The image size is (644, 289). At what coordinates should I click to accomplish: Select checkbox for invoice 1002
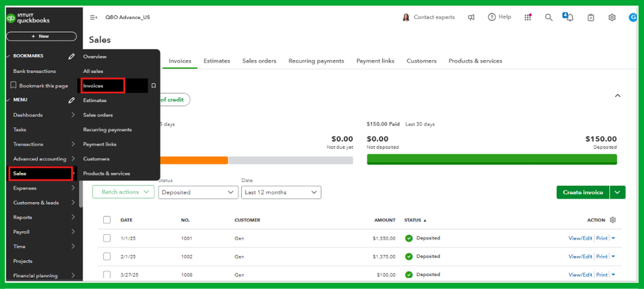tap(107, 256)
